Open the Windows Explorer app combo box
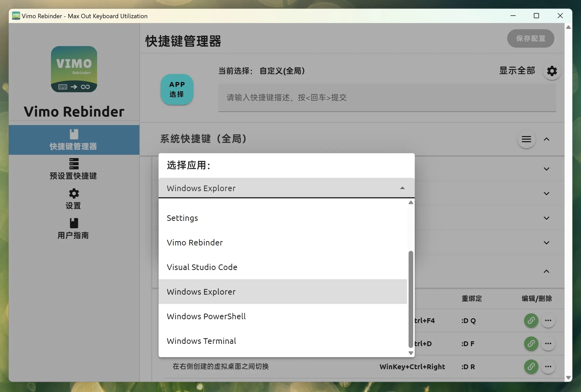 coord(286,188)
